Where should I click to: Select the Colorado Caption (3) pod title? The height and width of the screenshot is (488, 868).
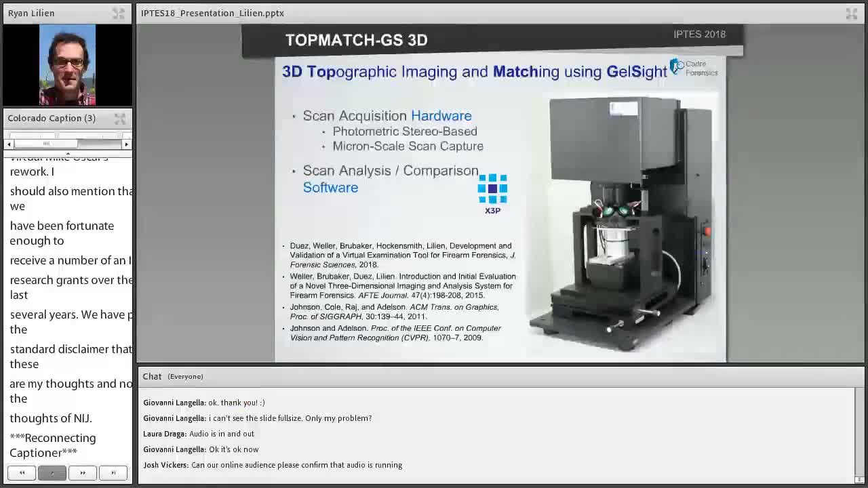coord(52,119)
